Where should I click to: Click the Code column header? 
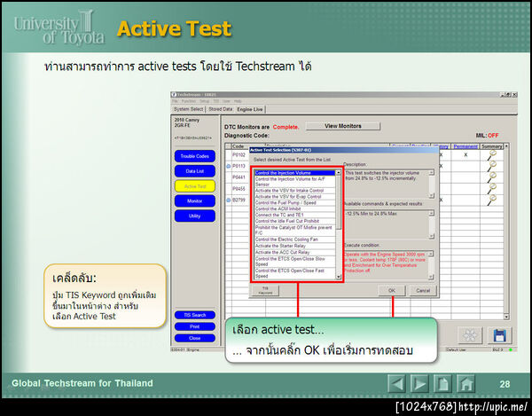[x=240, y=146]
